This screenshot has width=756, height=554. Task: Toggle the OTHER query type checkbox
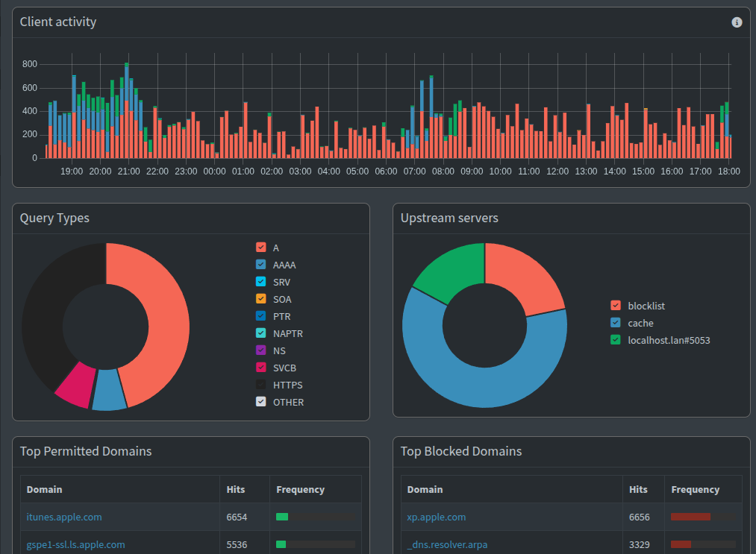pos(261,402)
